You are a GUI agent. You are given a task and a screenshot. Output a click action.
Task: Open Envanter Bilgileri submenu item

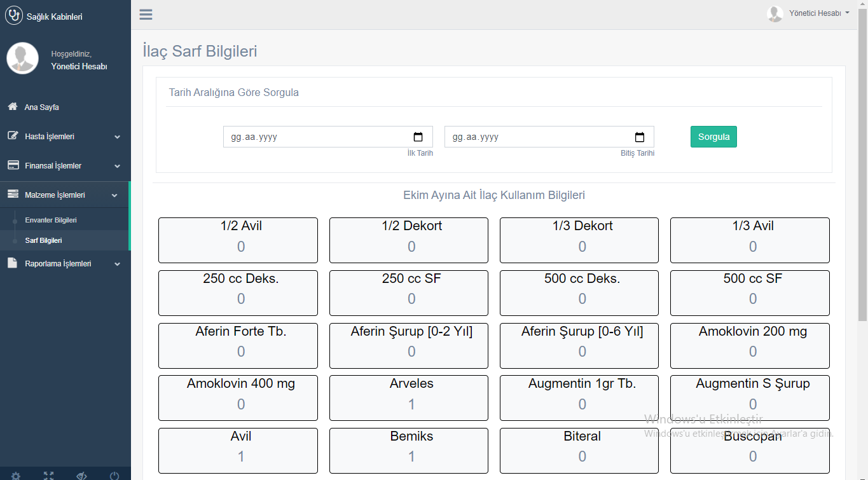pos(51,220)
